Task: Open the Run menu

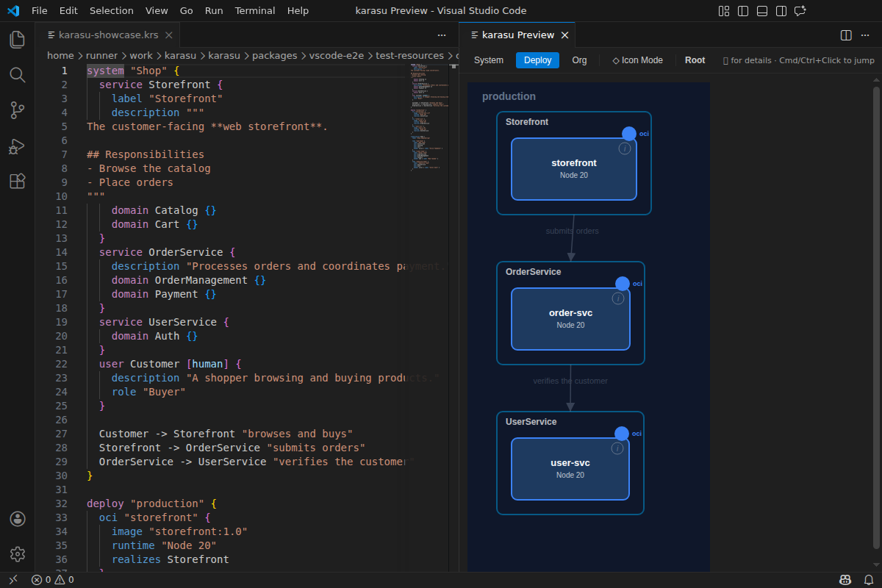Action: pos(214,11)
